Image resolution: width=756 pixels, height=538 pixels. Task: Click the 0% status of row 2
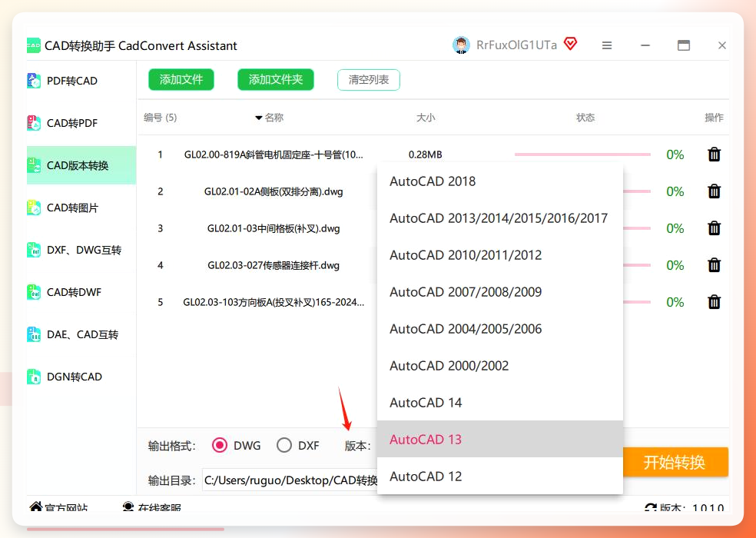pyautogui.click(x=675, y=191)
